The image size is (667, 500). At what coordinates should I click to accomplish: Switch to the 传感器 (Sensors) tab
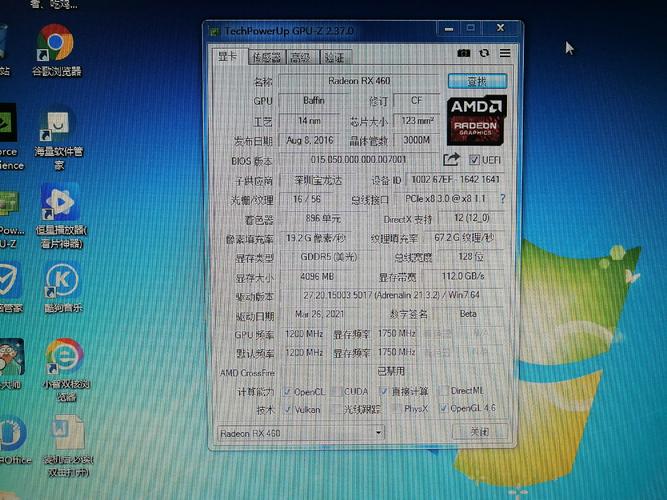[266, 58]
